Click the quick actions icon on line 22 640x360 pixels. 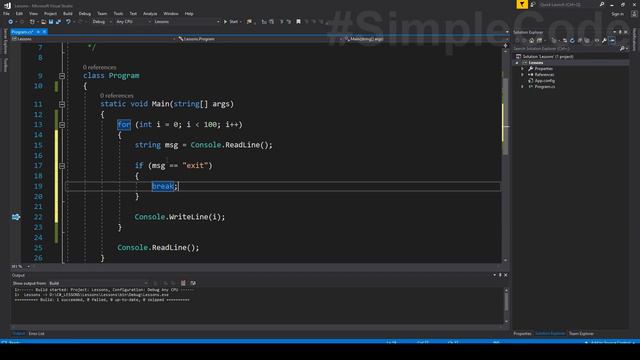click(x=16, y=217)
